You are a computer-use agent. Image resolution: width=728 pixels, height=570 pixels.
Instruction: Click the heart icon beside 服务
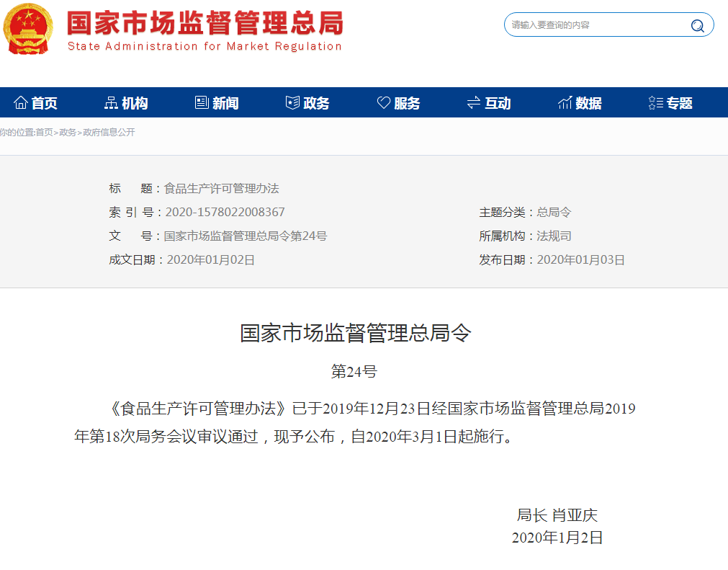[384, 102]
